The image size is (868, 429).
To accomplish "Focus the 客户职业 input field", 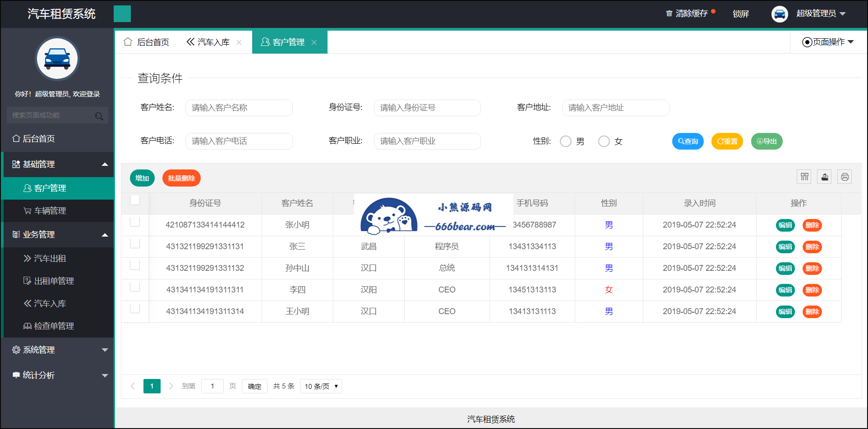I will point(427,141).
